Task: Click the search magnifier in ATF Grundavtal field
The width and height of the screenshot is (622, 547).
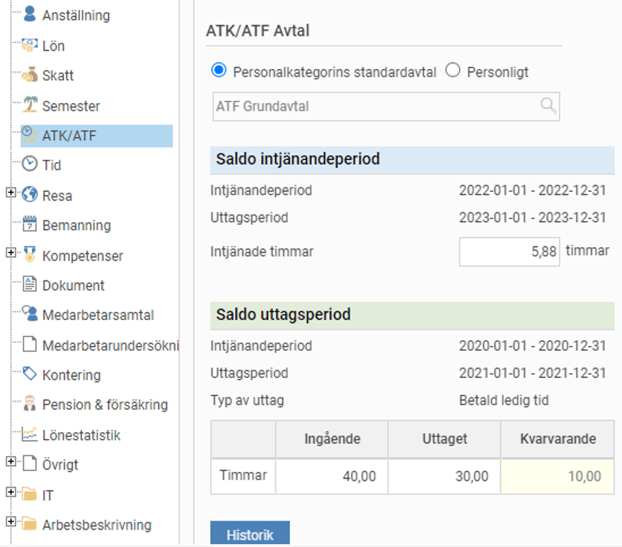Action: point(548,106)
